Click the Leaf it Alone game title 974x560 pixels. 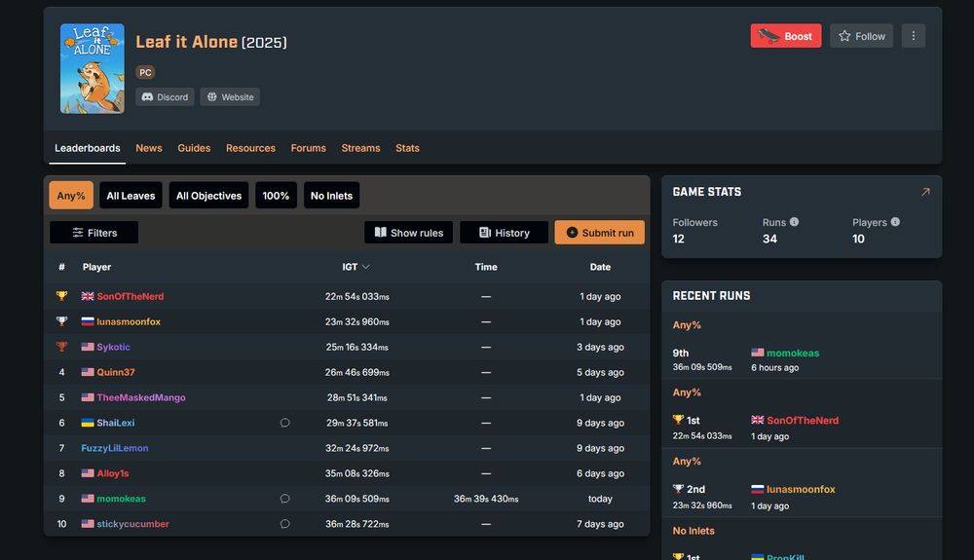point(186,42)
